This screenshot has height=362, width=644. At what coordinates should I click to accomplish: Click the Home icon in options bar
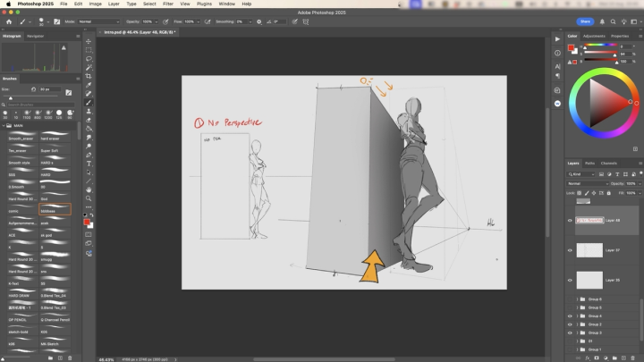click(x=7, y=21)
